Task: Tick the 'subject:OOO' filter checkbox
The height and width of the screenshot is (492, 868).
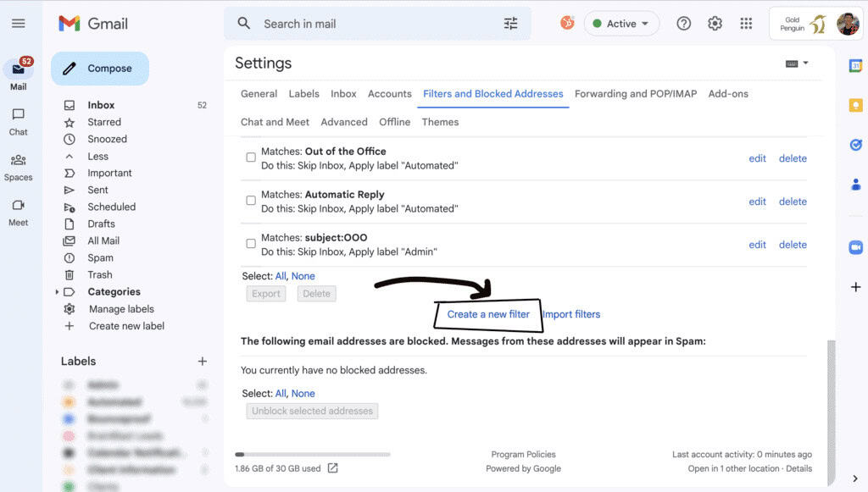Action: click(x=251, y=244)
